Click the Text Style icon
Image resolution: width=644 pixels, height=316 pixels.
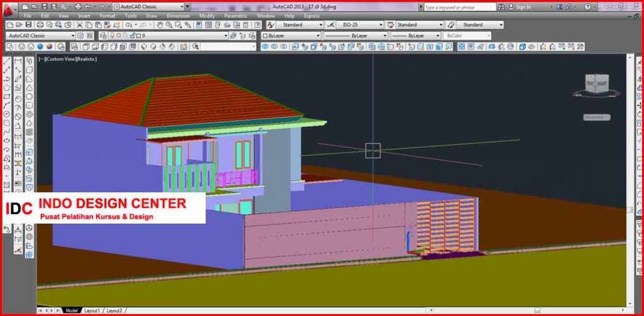[270, 25]
